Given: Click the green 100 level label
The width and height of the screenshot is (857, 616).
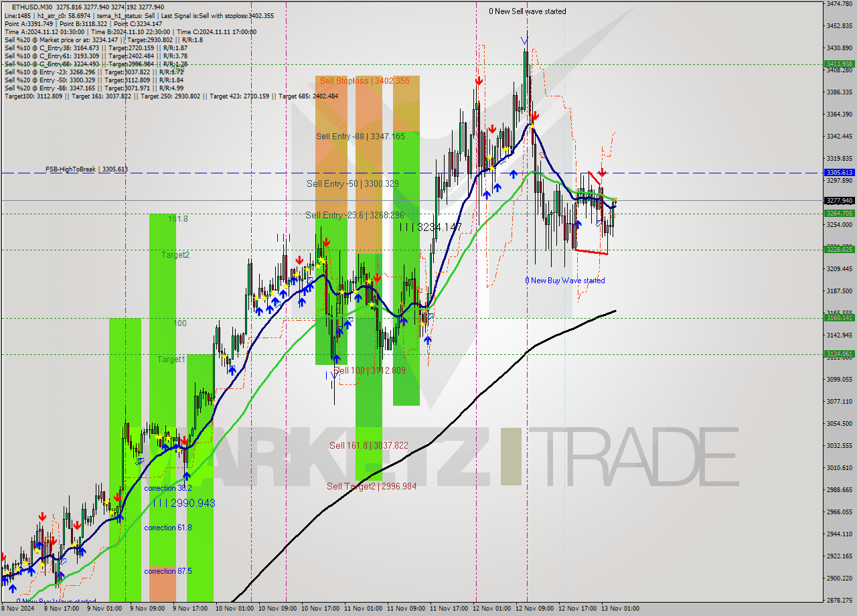Looking at the screenshot, I should (180, 323).
